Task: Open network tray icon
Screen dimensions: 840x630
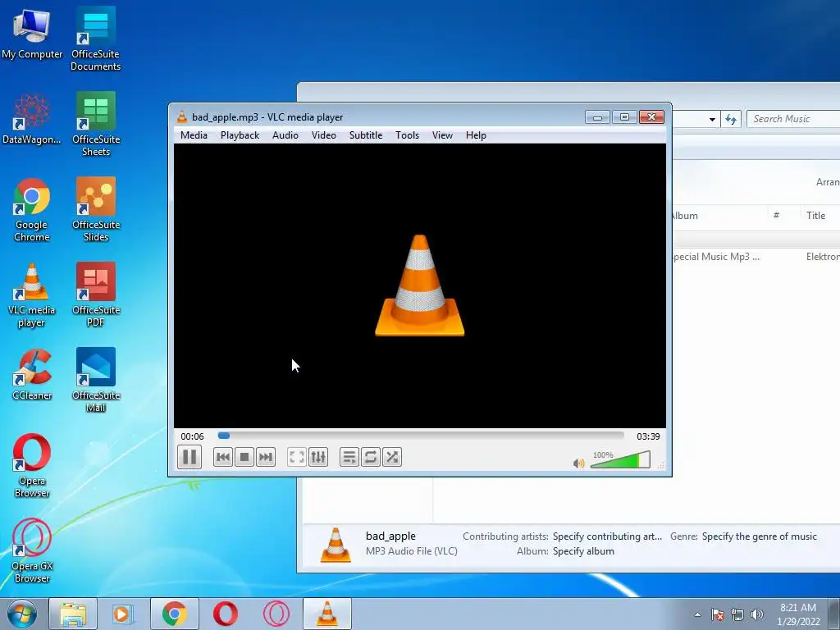Action: click(737, 614)
